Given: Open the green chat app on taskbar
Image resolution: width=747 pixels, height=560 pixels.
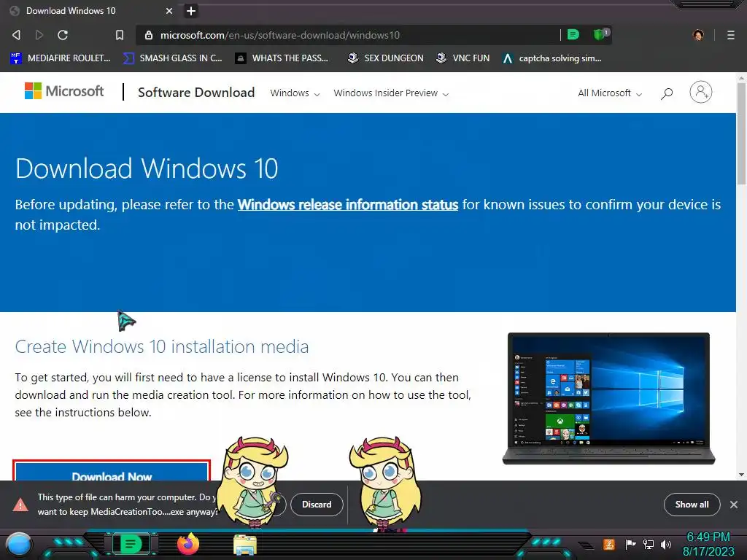Looking at the screenshot, I should coord(130,544).
